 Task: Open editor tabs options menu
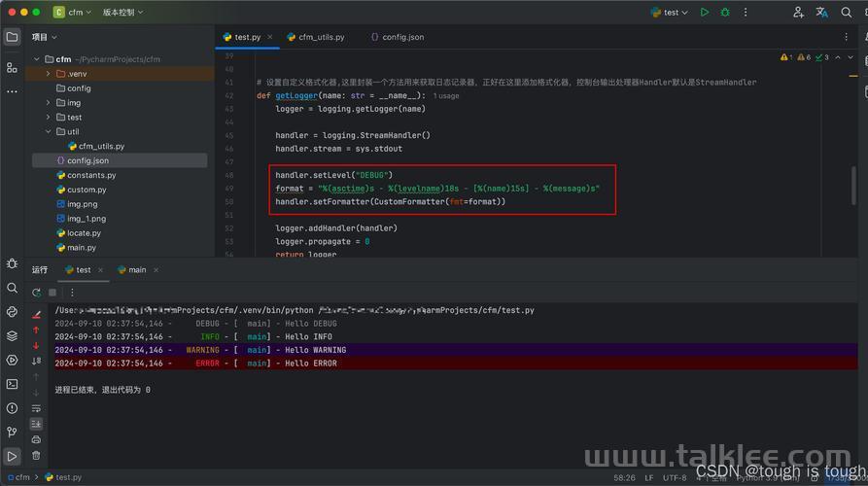pyautogui.click(x=846, y=37)
